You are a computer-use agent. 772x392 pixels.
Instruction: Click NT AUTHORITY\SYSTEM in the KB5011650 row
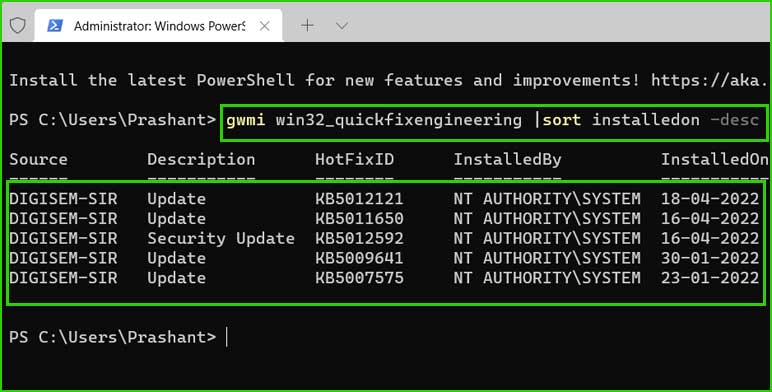(547, 219)
